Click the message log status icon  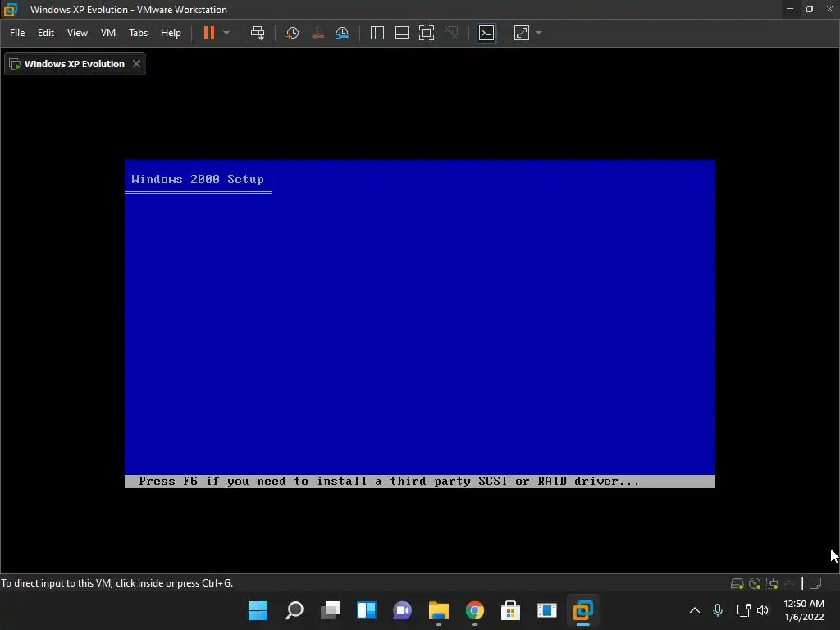click(815, 583)
